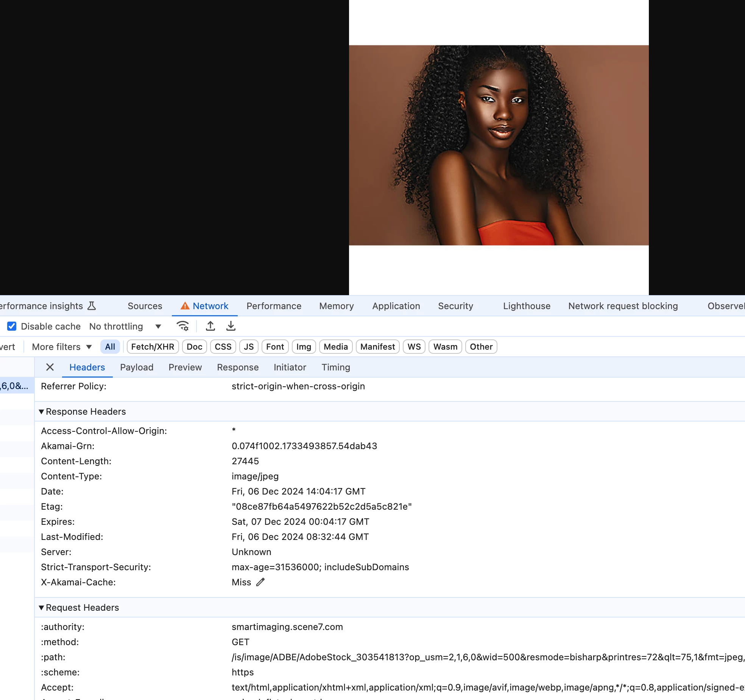
Task: Toggle the Fetch/XHR filter chip
Action: pyautogui.click(x=153, y=347)
